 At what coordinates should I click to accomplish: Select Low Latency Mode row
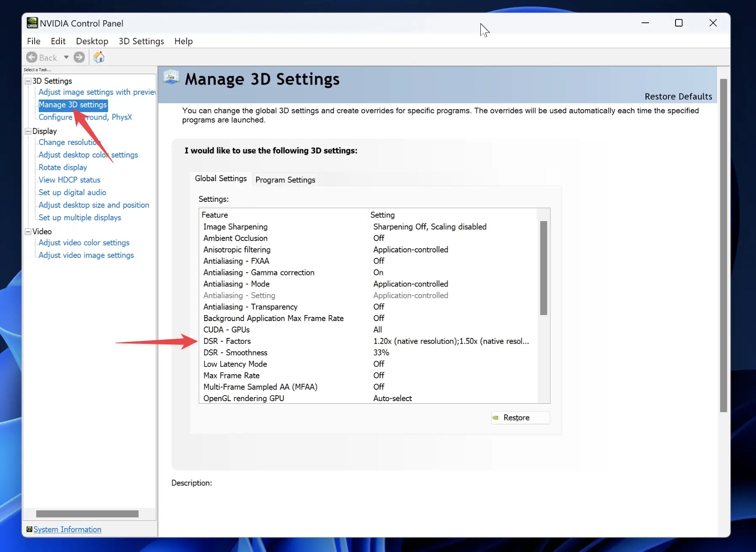tap(369, 364)
